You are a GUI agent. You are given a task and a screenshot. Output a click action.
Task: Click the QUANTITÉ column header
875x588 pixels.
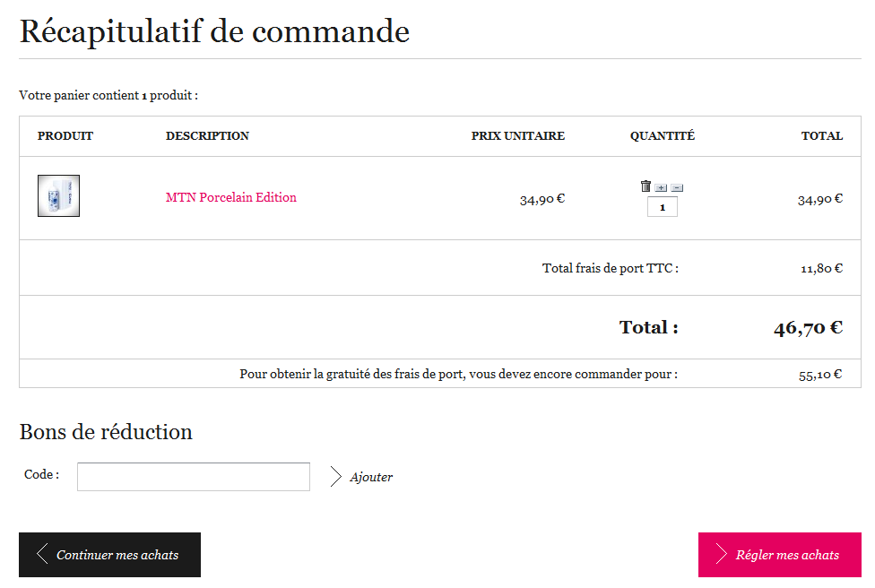click(x=663, y=136)
